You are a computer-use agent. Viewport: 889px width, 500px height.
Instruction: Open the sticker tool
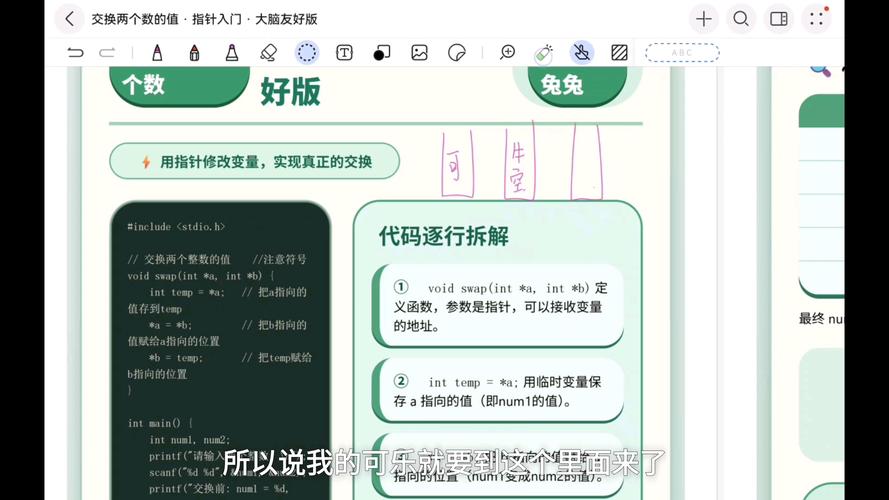456,53
